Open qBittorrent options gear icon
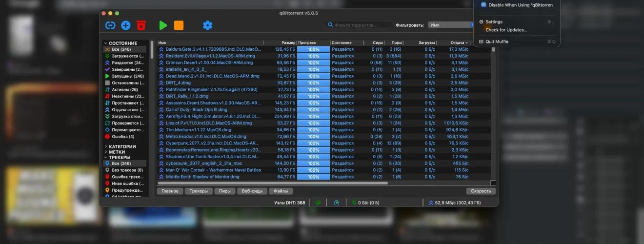Screen dimensions: 644x244 207,25
